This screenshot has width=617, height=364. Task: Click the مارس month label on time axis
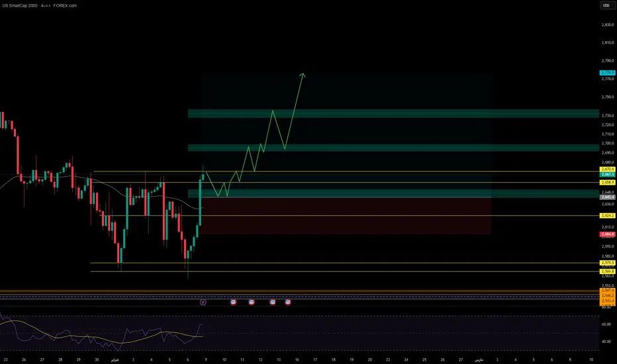point(479,359)
